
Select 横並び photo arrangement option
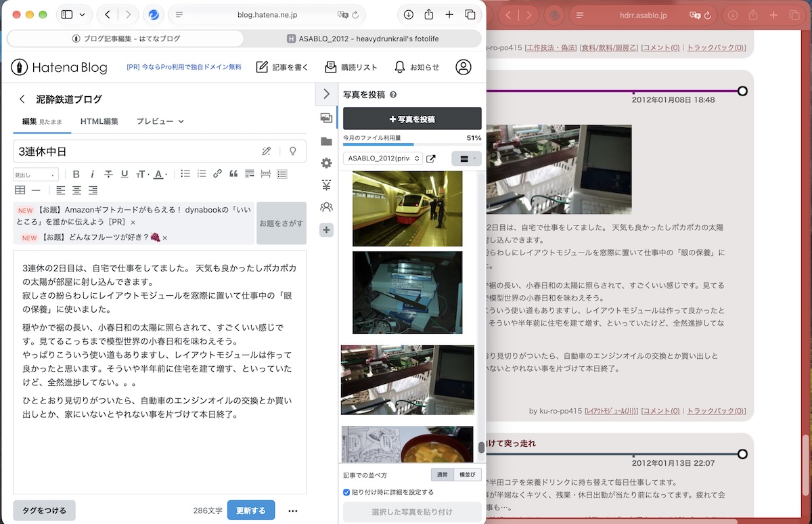[467, 475]
